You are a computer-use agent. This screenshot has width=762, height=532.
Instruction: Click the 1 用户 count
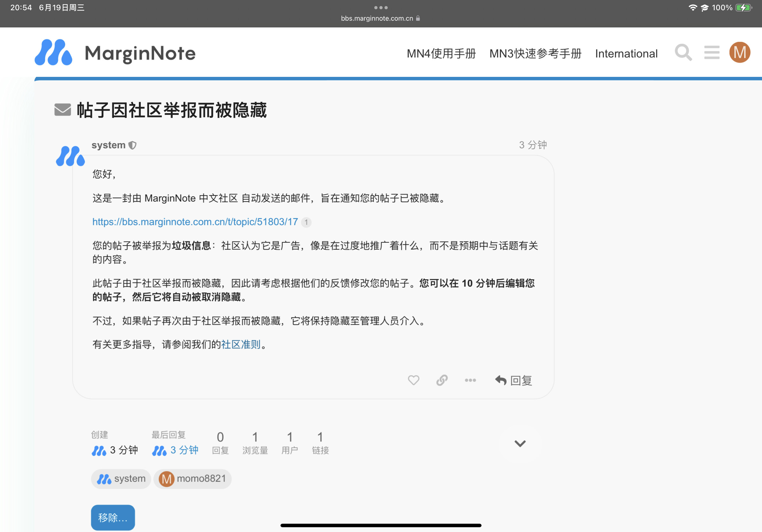(290, 443)
